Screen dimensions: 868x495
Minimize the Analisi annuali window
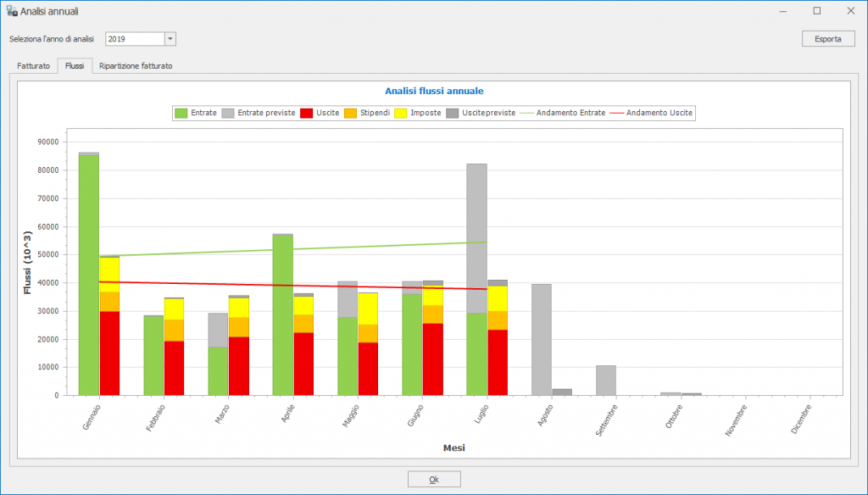(782, 11)
